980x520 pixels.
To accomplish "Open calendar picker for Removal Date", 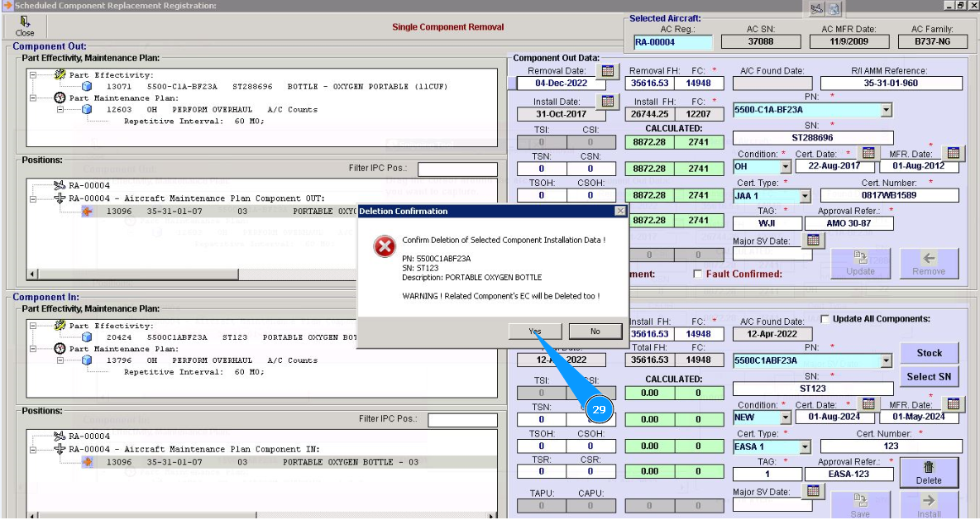I will point(608,72).
